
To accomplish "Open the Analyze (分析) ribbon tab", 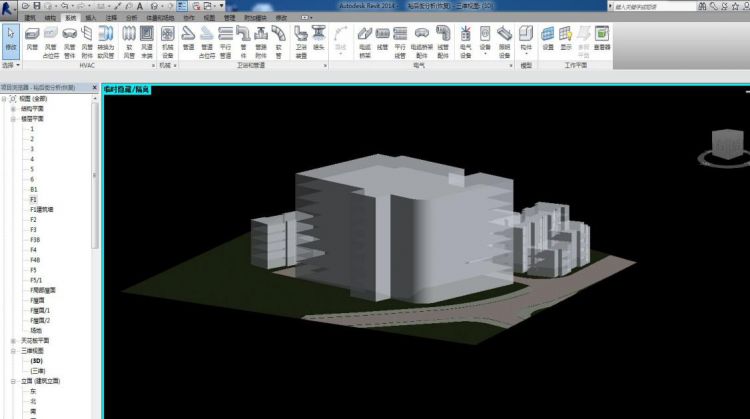I will [131, 18].
